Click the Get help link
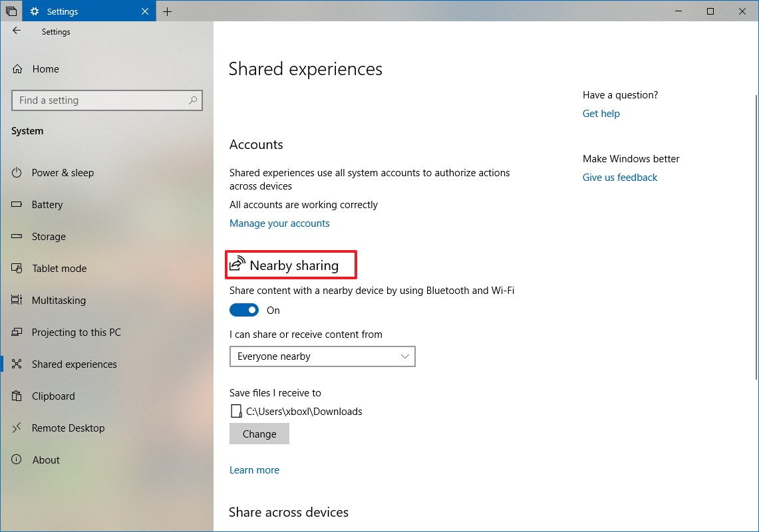This screenshot has width=759, height=532. pyautogui.click(x=601, y=113)
